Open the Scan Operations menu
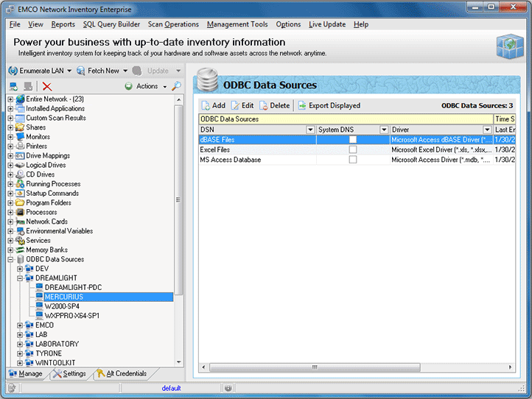Screen dimensions: 532x399 [173, 24]
